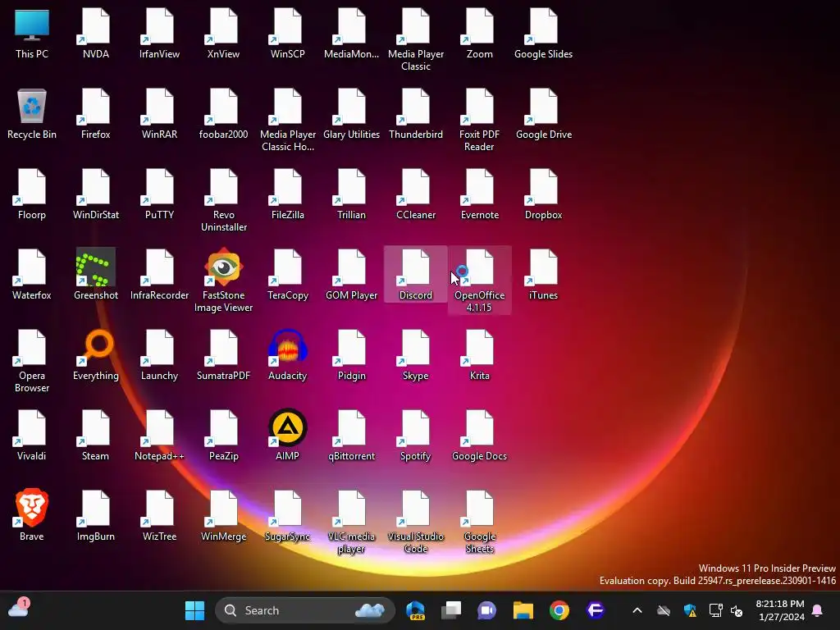The height and width of the screenshot is (630, 840).
Task: Open File Explorer from taskbar
Action: [523, 610]
